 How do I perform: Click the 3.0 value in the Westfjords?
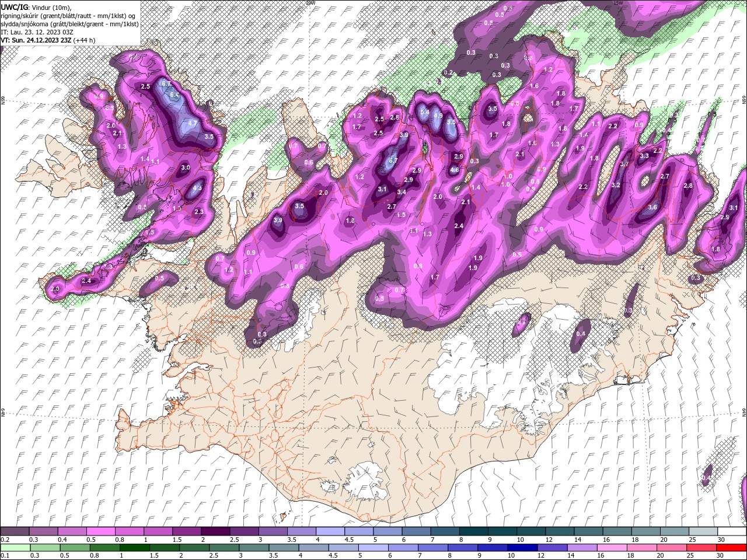186,167
